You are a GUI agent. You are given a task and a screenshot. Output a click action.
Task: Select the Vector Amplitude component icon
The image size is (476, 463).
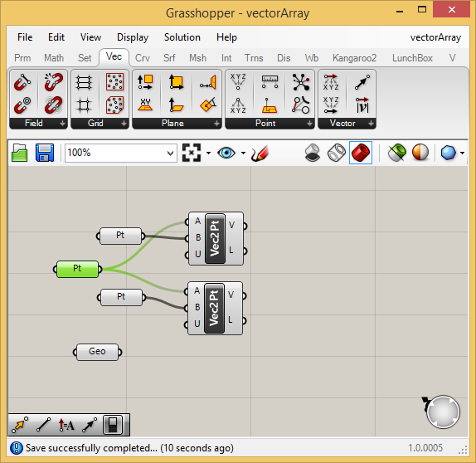362,105
